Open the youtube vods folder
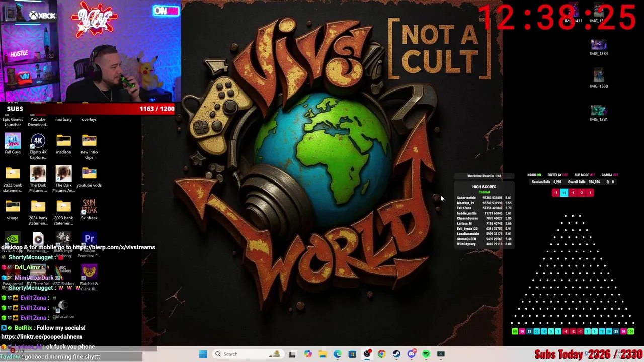 [89, 176]
